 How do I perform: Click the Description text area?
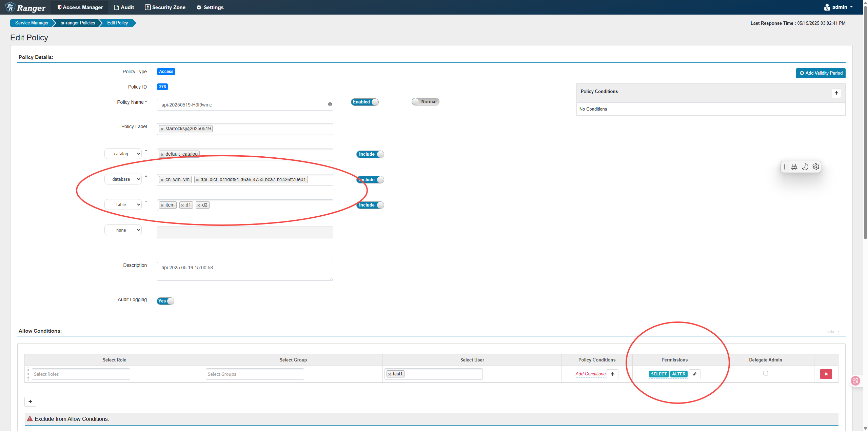[x=245, y=271]
